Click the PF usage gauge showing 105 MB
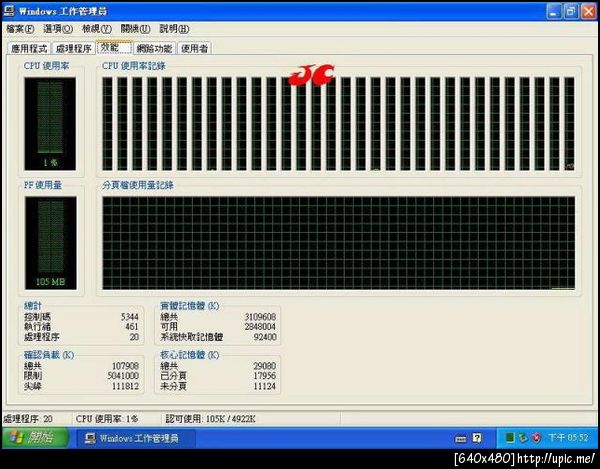This screenshot has height=469, width=600. 51,243
